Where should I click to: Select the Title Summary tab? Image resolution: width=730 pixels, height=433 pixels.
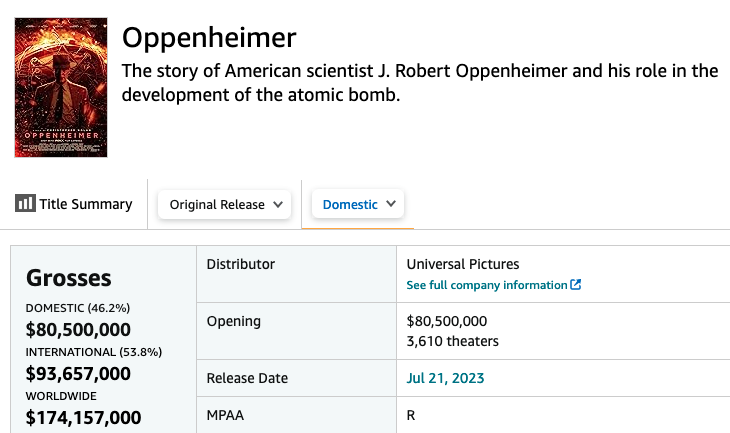pos(74,204)
